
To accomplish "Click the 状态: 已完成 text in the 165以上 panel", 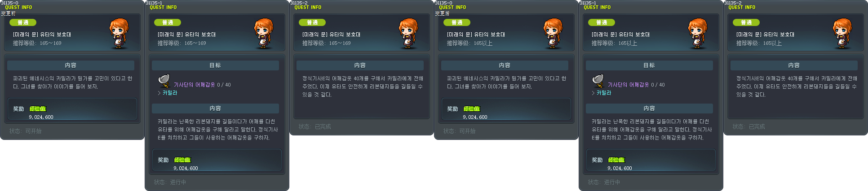I will [748, 127].
